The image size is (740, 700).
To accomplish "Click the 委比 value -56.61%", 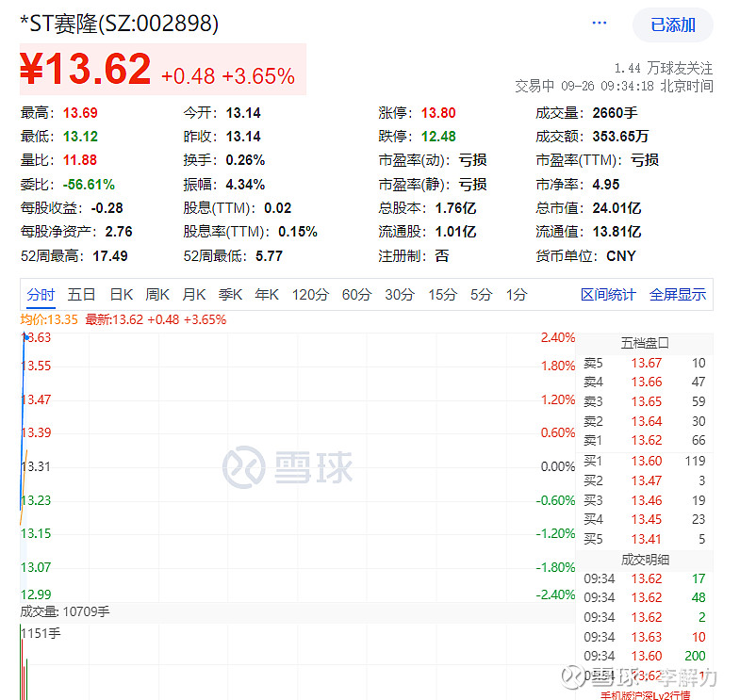I will coord(89,185).
